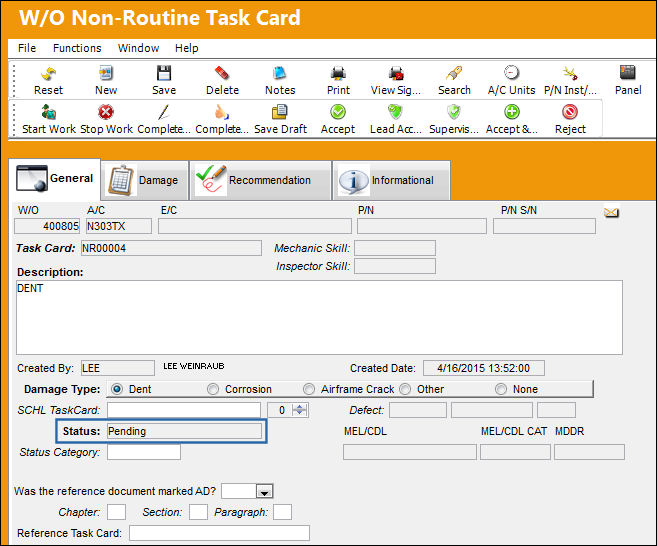
Task: Click the Section input box
Action: (x=198, y=512)
